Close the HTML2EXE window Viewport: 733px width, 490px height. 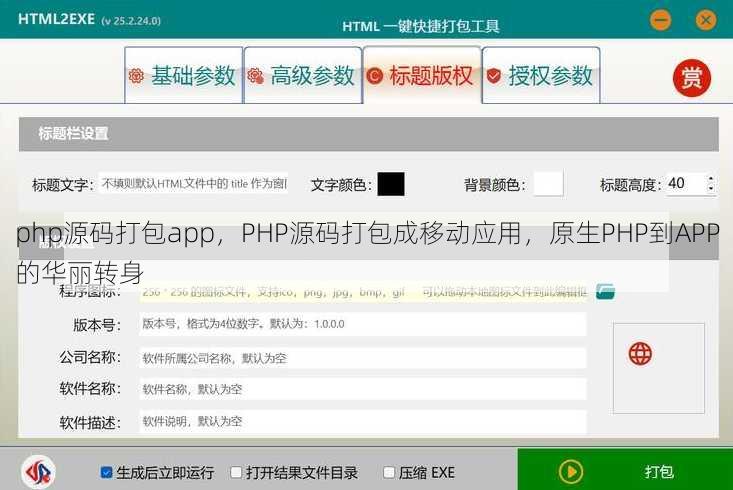(x=706, y=20)
